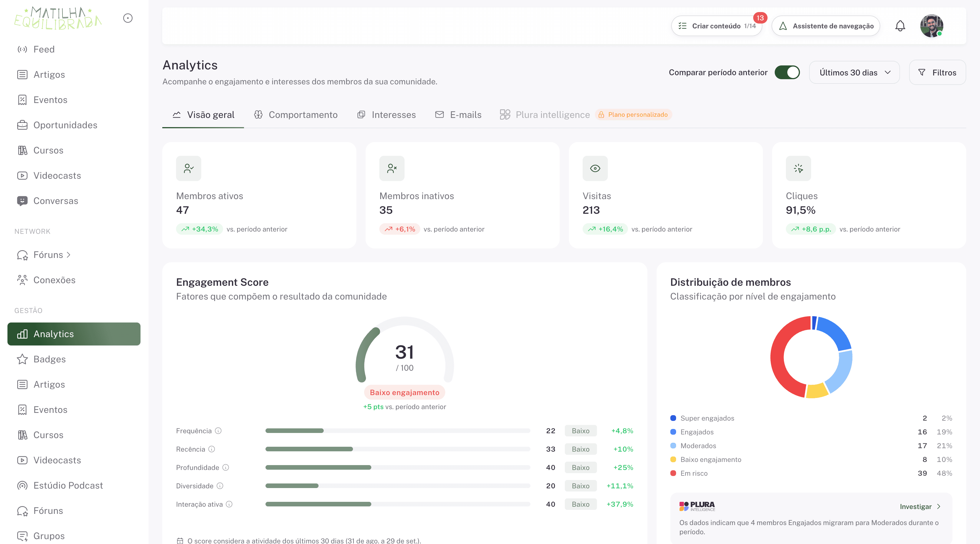Switch to the Interesses tab
The height and width of the screenshot is (544, 980).
[386, 114]
